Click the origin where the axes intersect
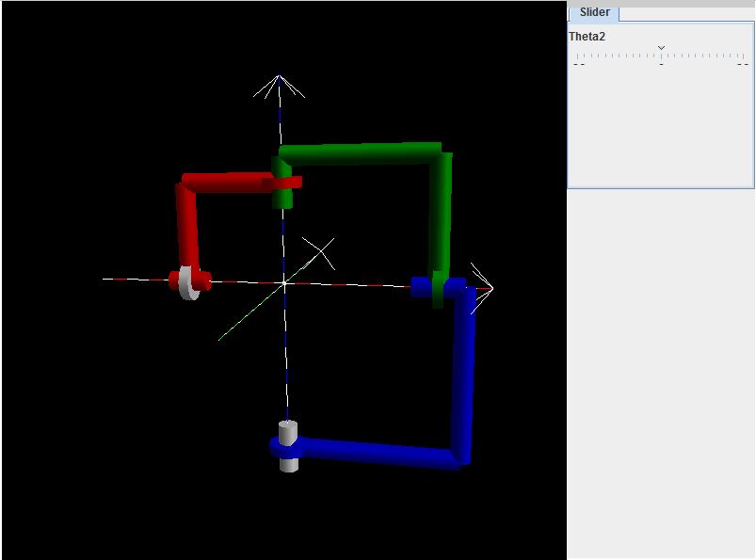This screenshot has height=560, width=756. click(x=282, y=282)
